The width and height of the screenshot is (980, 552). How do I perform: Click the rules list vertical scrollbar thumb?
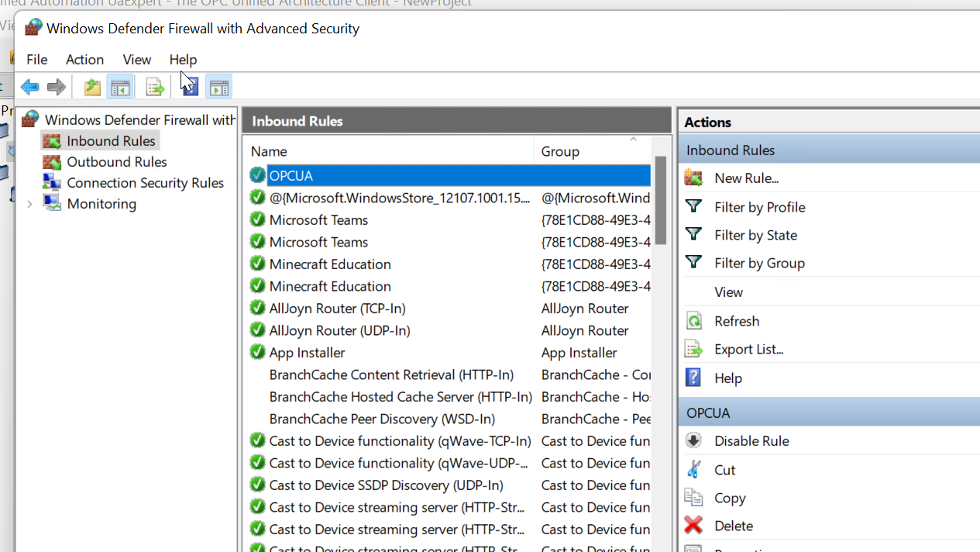tap(660, 200)
